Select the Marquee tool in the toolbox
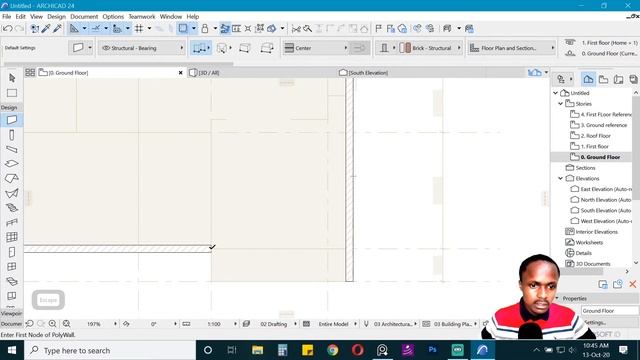 click(12, 93)
